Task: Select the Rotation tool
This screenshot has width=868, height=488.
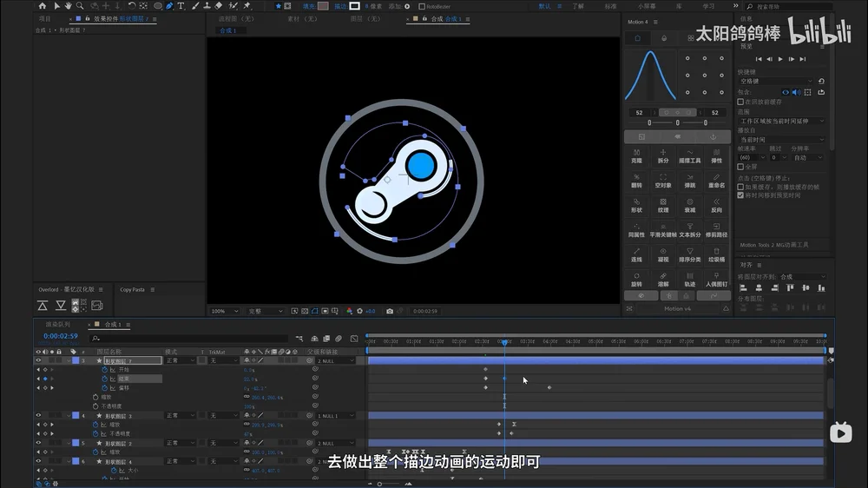Action: tap(132, 6)
